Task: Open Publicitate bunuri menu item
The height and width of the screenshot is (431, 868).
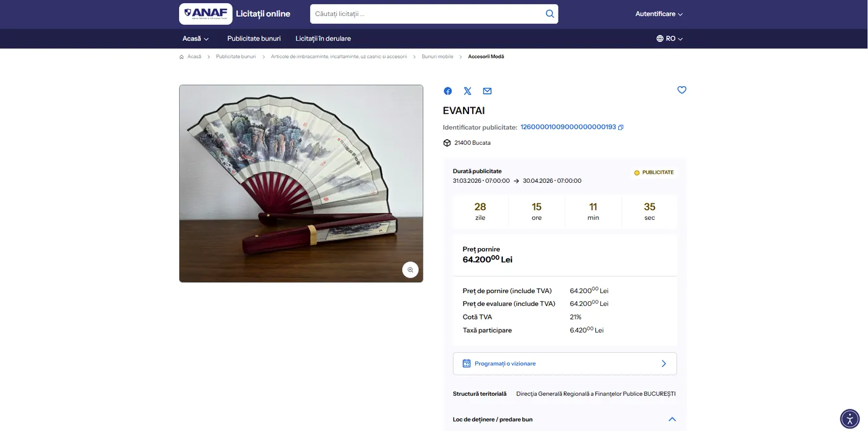Action: tap(254, 38)
